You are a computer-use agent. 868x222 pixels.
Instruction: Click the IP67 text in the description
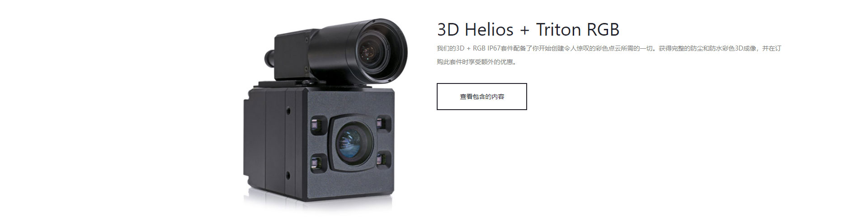[x=494, y=48]
